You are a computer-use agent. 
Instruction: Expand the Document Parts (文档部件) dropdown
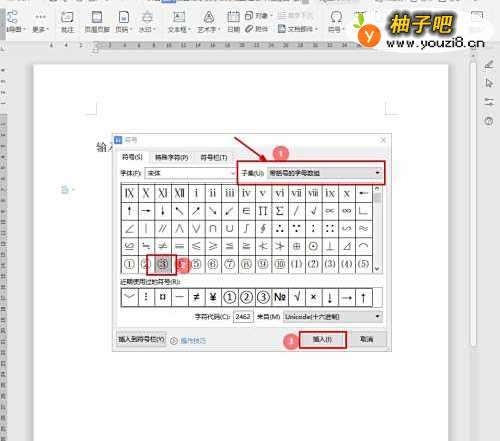[298, 29]
